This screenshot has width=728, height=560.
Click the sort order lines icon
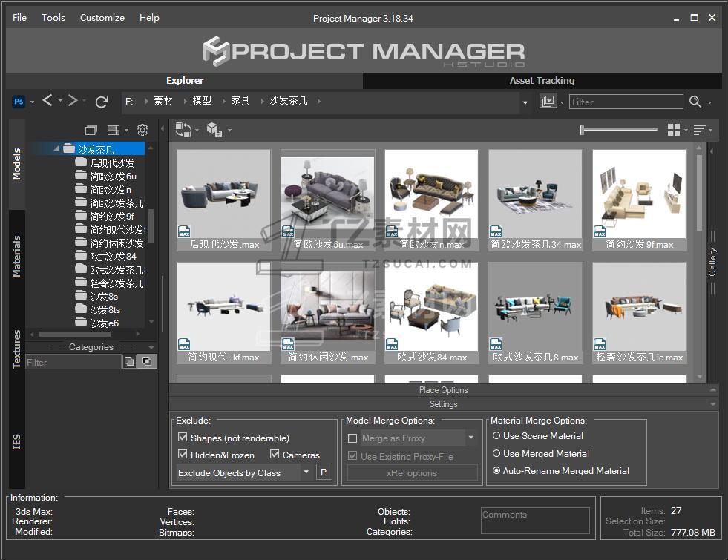pyautogui.click(x=699, y=130)
